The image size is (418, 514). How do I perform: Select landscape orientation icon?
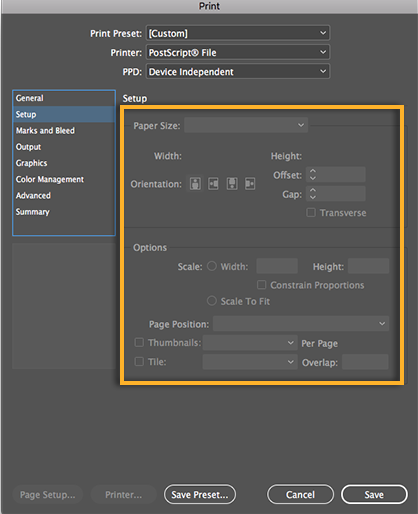pyautogui.click(x=213, y=183)
